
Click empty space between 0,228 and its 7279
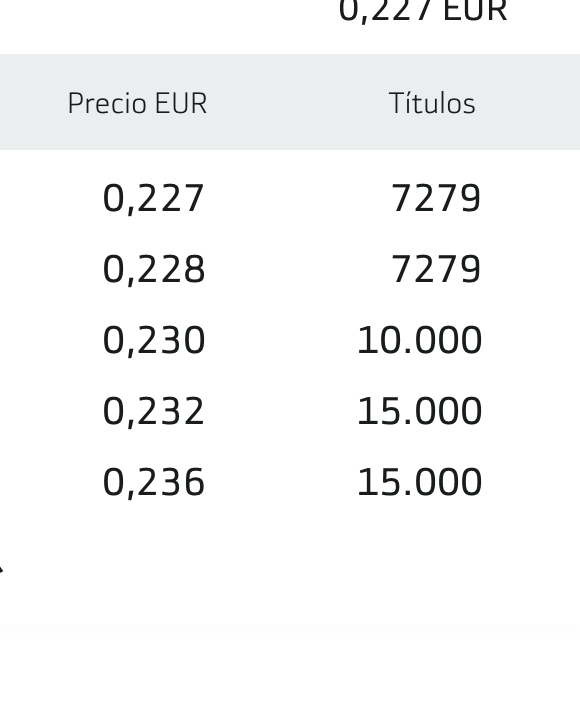coord(298,269)
